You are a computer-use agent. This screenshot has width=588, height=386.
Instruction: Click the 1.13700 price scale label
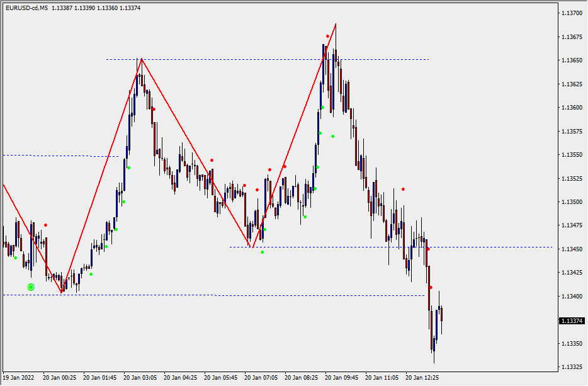(x=572, y=13)
